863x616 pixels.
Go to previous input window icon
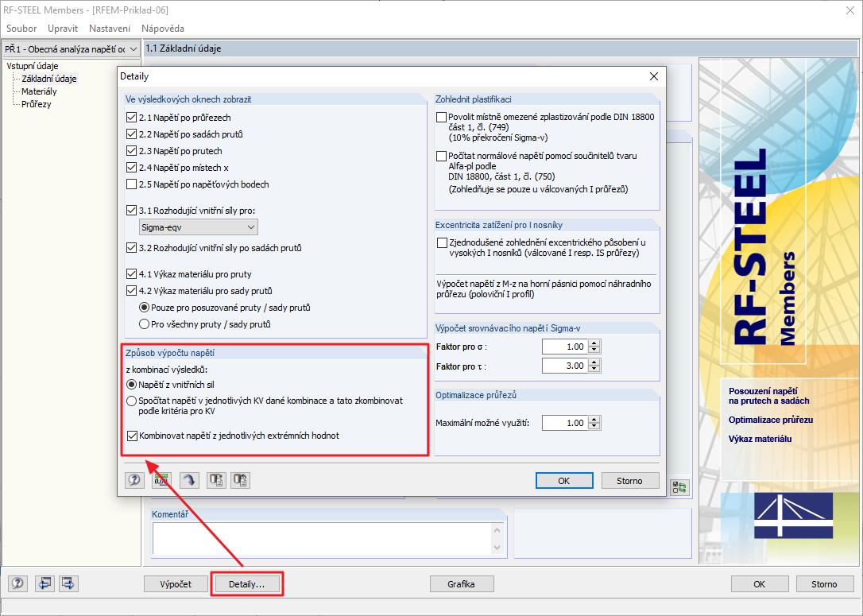coord(44,583)
